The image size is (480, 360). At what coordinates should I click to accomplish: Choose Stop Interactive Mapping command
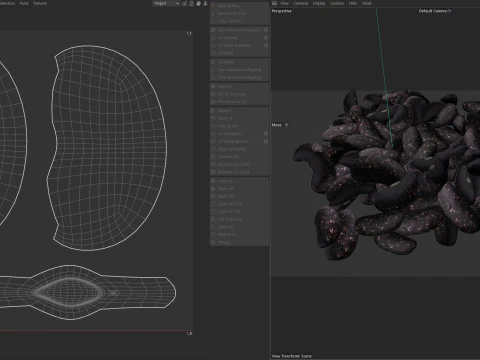click(239, 78)
